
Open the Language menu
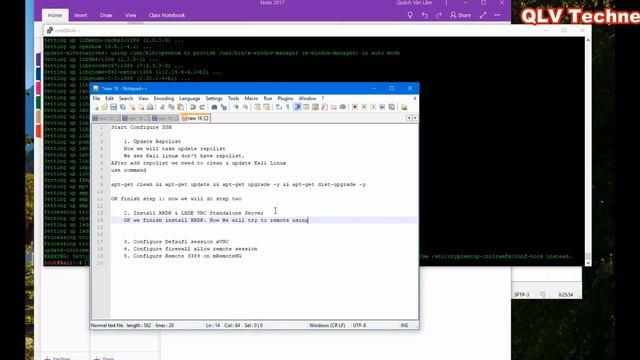[190, 98]
